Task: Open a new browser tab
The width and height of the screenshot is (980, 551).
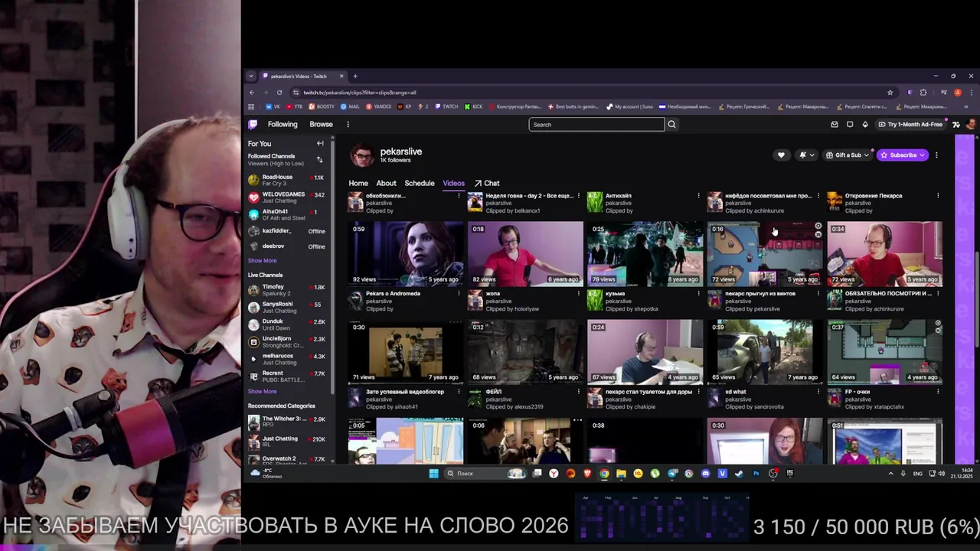Action: click(355, 76)
